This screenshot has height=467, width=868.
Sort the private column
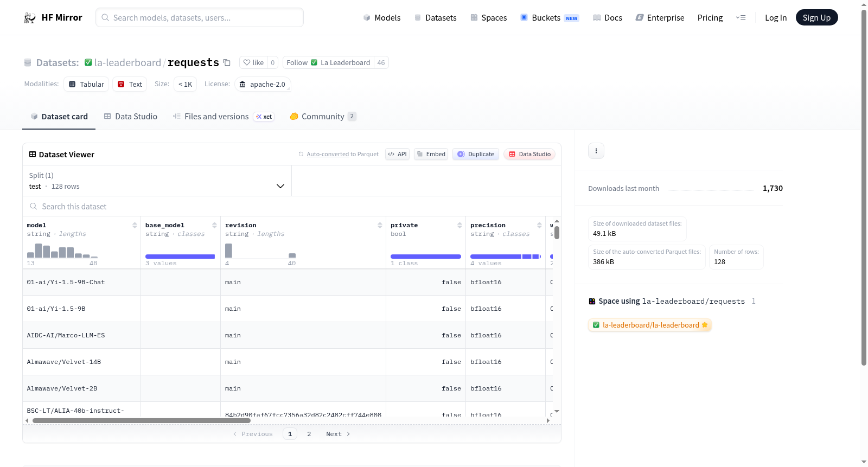(x=459, y=225)
